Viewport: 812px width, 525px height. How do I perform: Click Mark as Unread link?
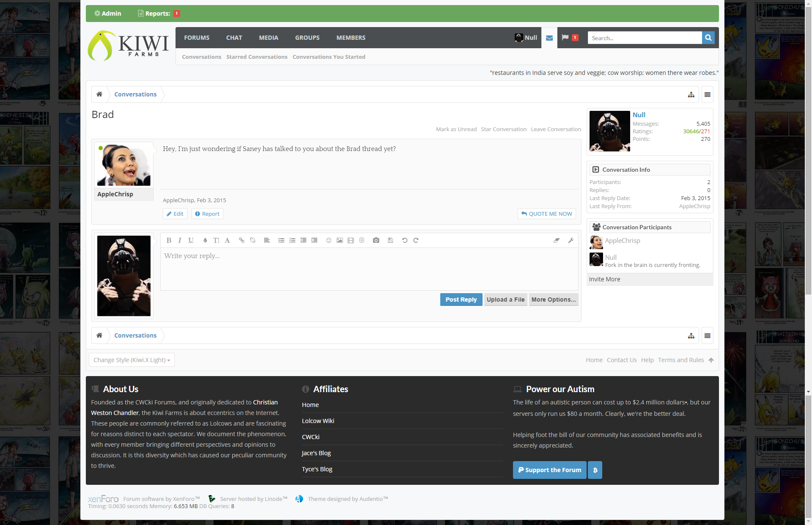point(456,129)
